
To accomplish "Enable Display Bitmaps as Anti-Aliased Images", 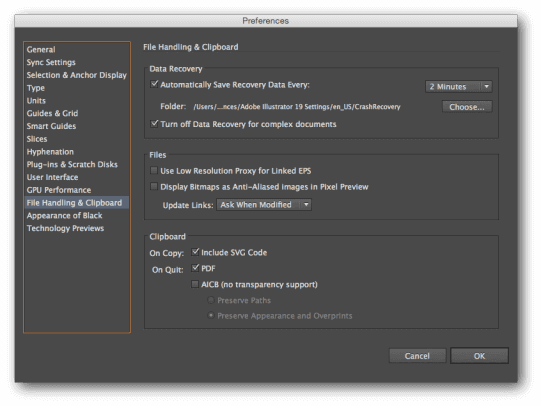I will (154, 186).
